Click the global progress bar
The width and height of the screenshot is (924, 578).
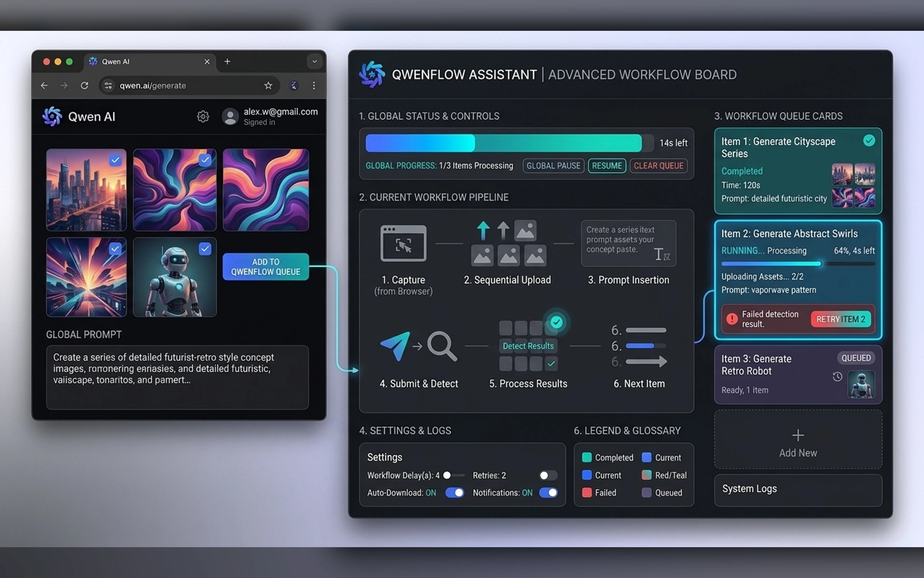click(x=509, y=143)
